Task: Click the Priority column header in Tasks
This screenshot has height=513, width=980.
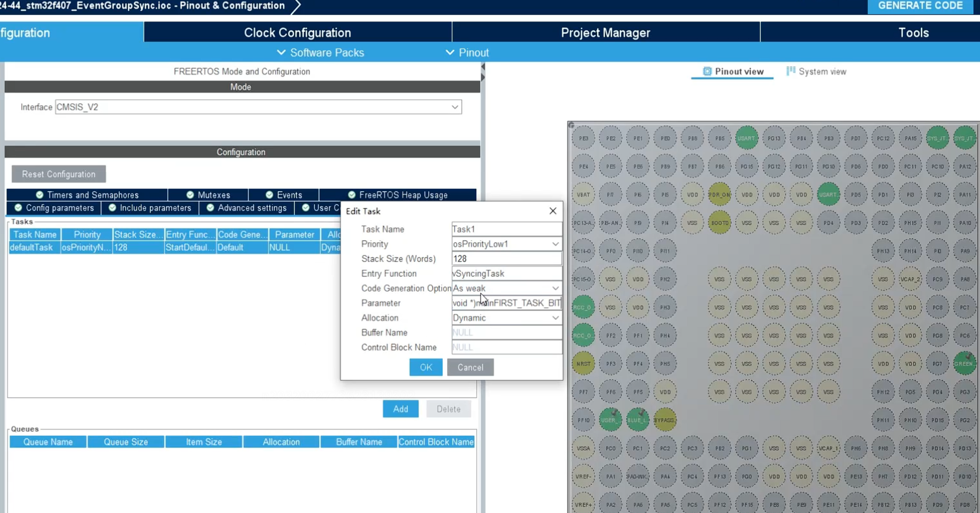Action: click(x=87, y=235)
